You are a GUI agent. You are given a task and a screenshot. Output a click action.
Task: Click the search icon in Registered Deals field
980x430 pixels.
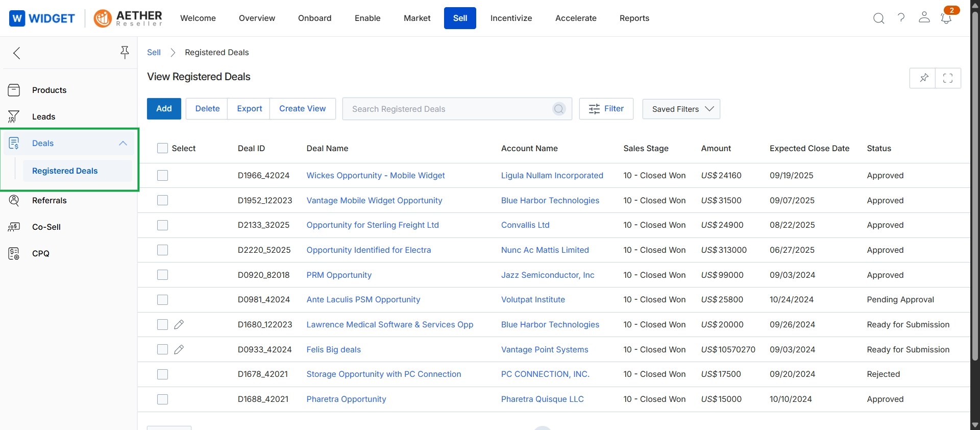click(x=559, y=109)
